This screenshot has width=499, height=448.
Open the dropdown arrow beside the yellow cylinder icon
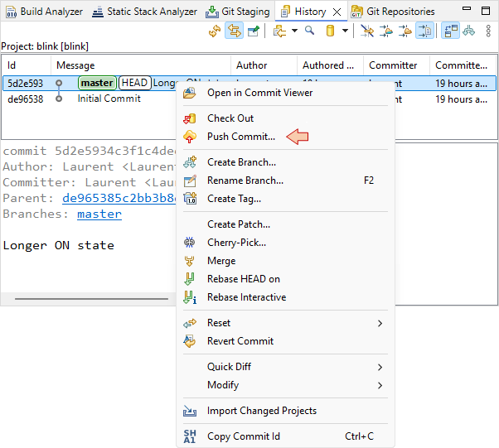[345, 31]
